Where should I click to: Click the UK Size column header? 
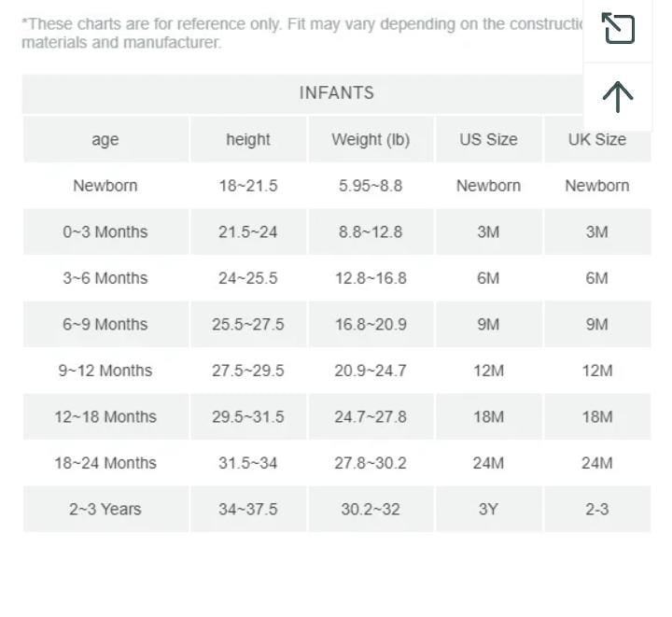[x=597, y=140]
